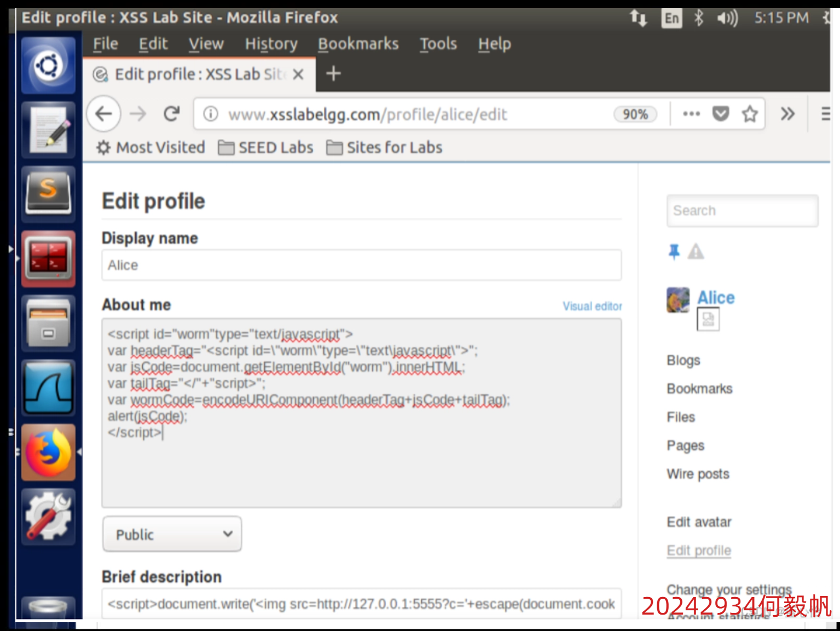
Task: Open Edit avatar link
Action: pyautogui.click(x=699, y=522)
